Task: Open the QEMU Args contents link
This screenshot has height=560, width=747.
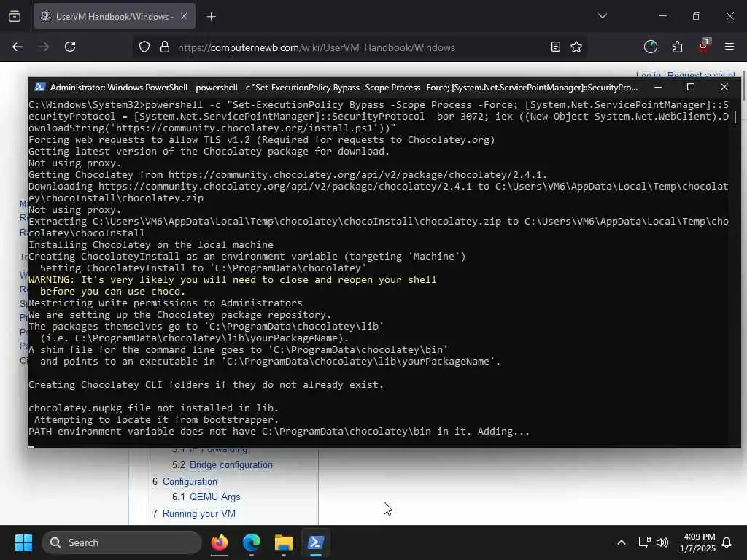Action: pos(215,497)
